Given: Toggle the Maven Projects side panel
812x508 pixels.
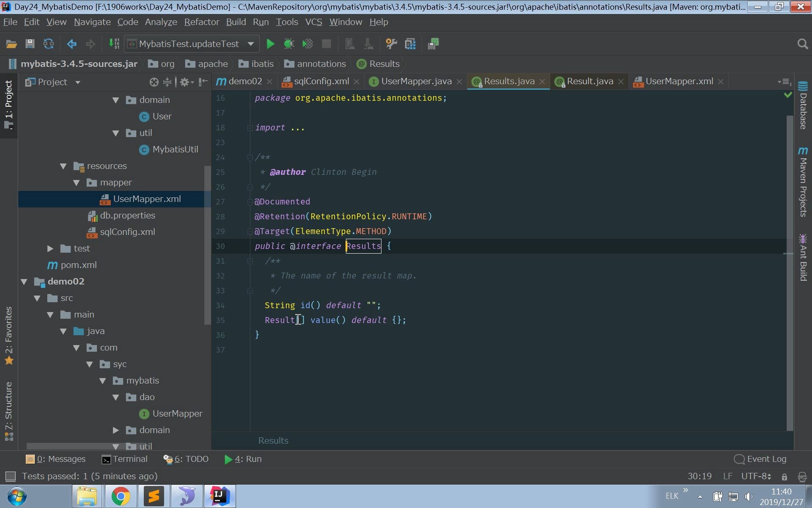Looking at the screenshot, I should pyautogui.click(x=803, y=182).
